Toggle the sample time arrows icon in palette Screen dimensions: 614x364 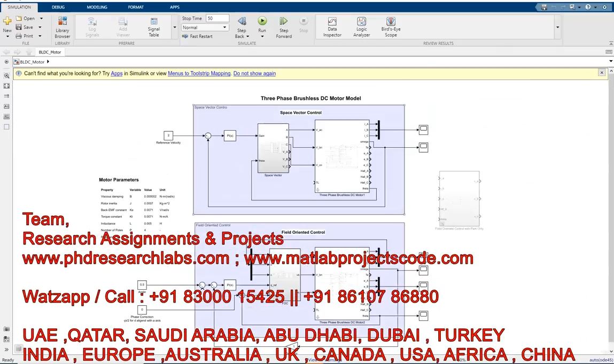point(6,96)
